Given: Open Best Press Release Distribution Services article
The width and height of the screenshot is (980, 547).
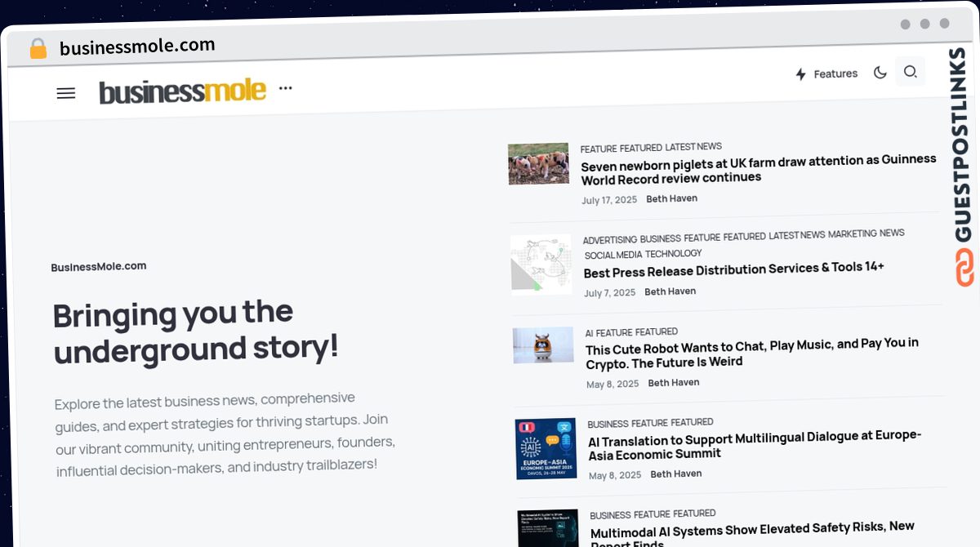Looking at the screenshot, I should (x=733, y=270).
